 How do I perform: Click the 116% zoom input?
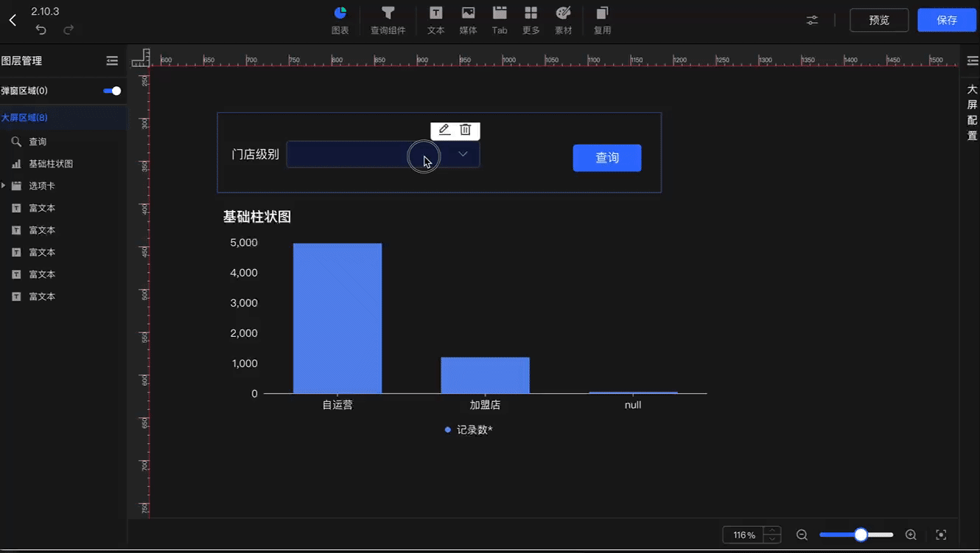point(744,535)
